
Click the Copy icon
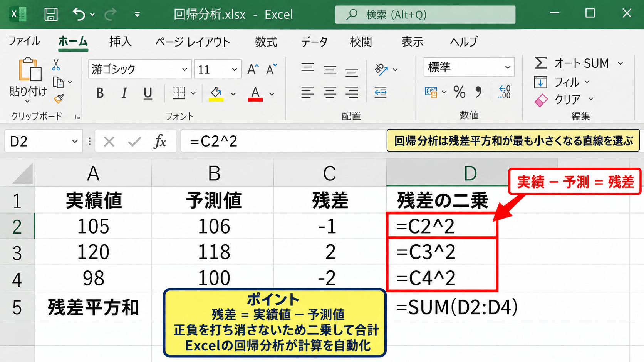[x=58, y=82]
